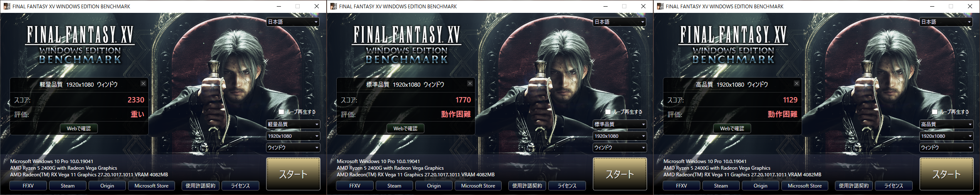Open the 日本語 language dropdown in the score 1129 window
The height and width of the screenshot is (195, 980).
tap(946, 22)
